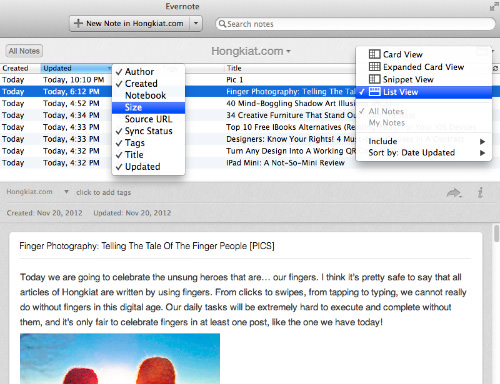
Task: Click the New Note in Hongkiat.com button
Action: coord(130,23)
